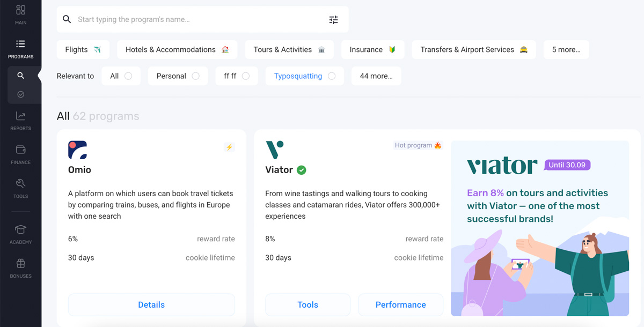Click the program name search field
644x327 pixels.
coord(199,19)
